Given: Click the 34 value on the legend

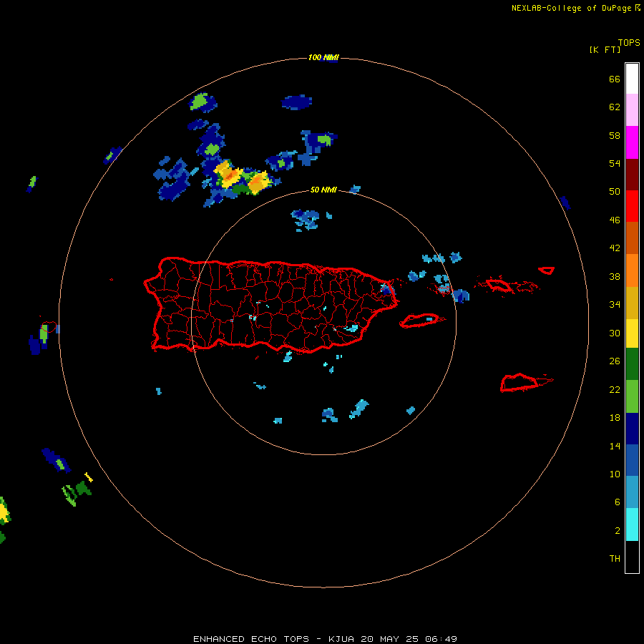Looking at the screenshot, I should click(x=615, y=304).
